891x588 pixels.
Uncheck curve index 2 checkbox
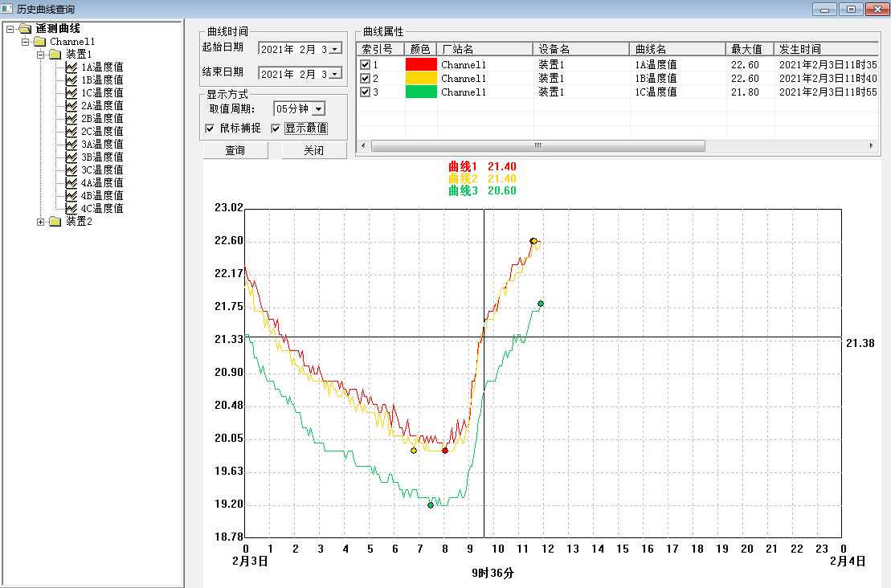pos(365,79)
